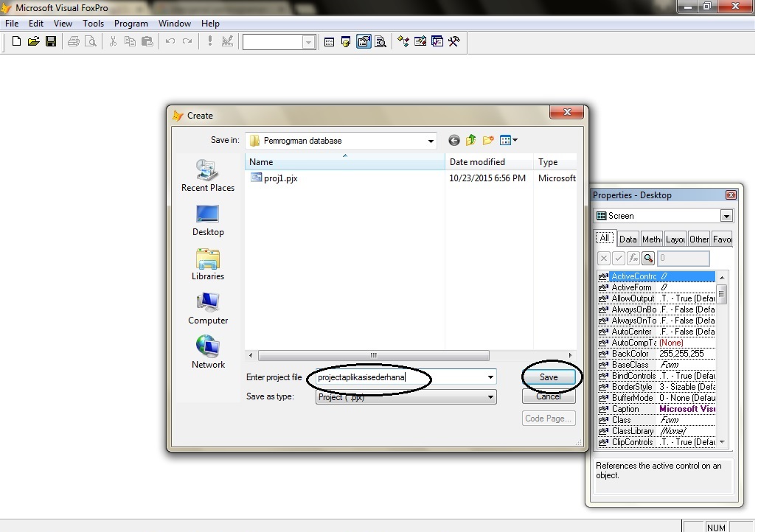Open the Object Browser toolbar icon

tap(420, 42)
